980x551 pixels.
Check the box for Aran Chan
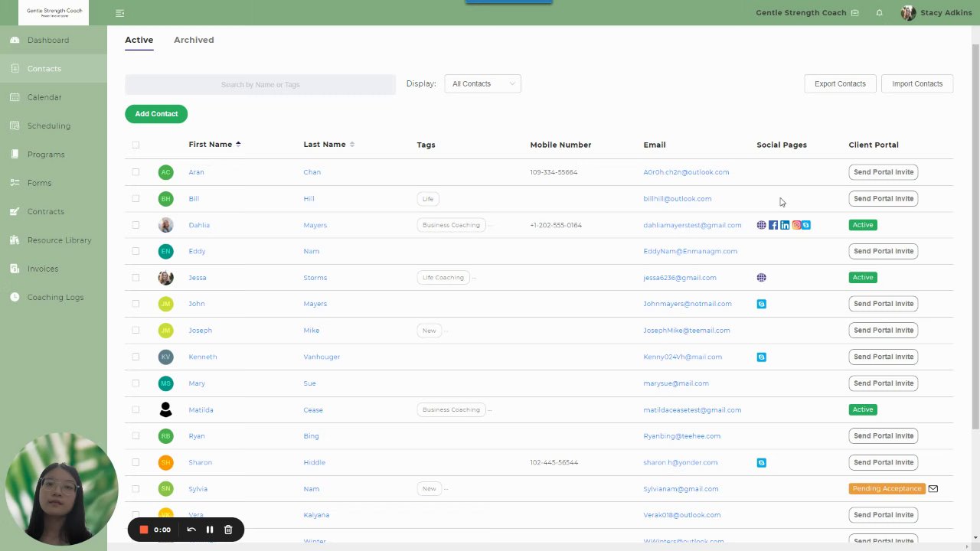click(136, 172)
